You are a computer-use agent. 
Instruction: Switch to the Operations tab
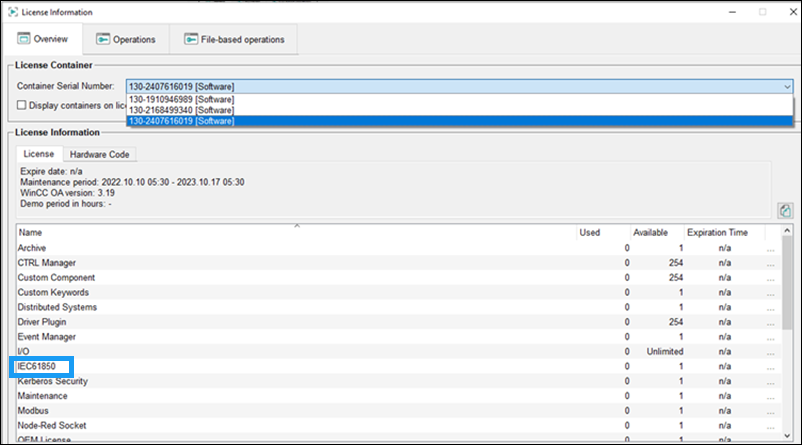(127, 39)
